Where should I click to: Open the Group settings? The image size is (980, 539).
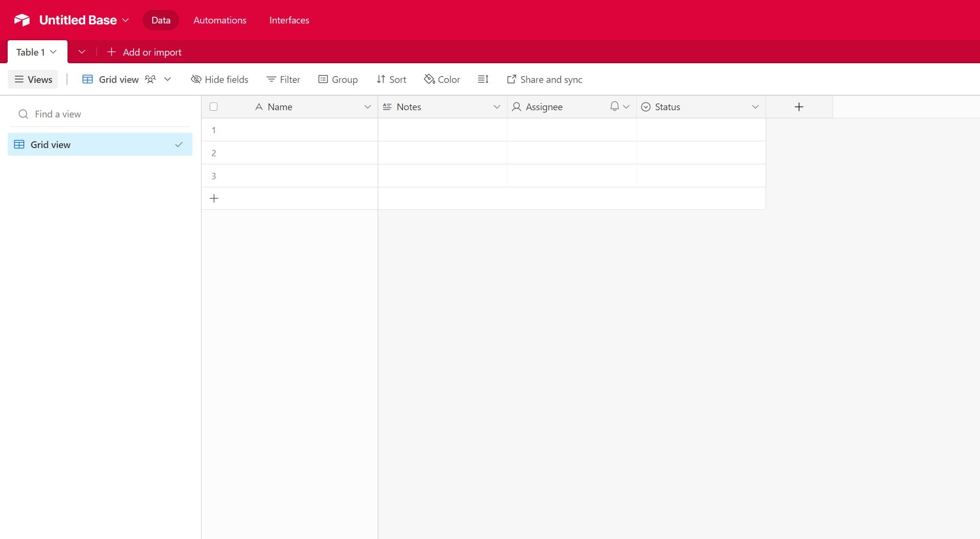[x=338, y=79]
